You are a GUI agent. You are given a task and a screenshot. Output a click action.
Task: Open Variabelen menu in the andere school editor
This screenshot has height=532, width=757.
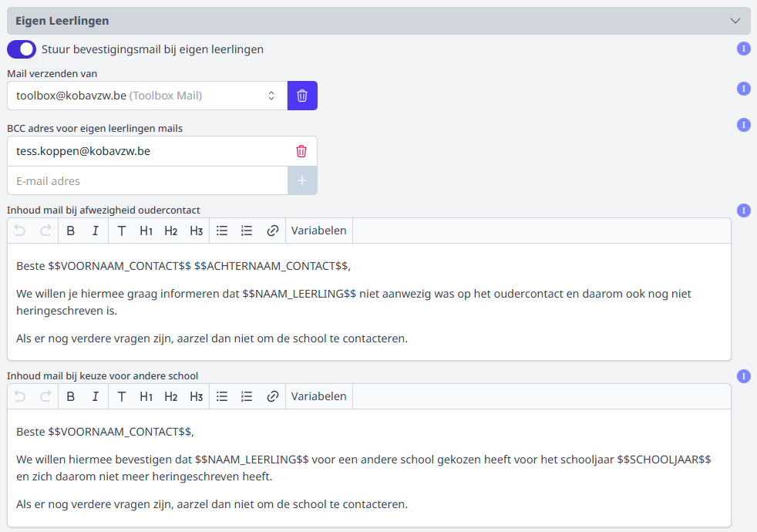(x=318, y=396)
